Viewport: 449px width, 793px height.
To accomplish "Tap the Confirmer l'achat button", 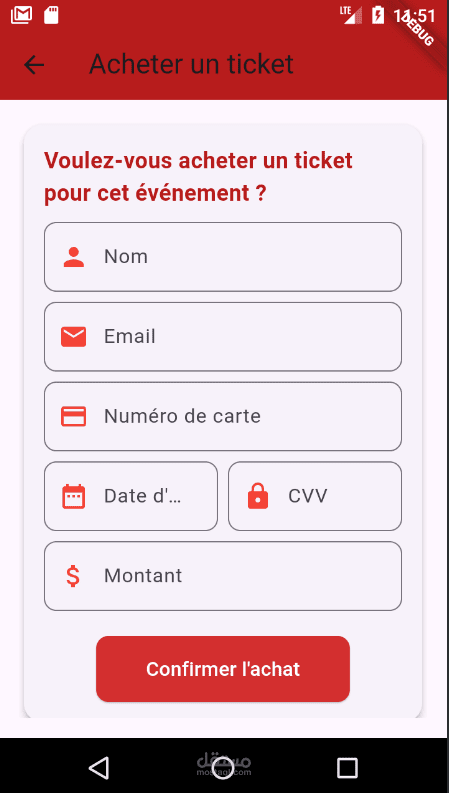I will [223, 669].
